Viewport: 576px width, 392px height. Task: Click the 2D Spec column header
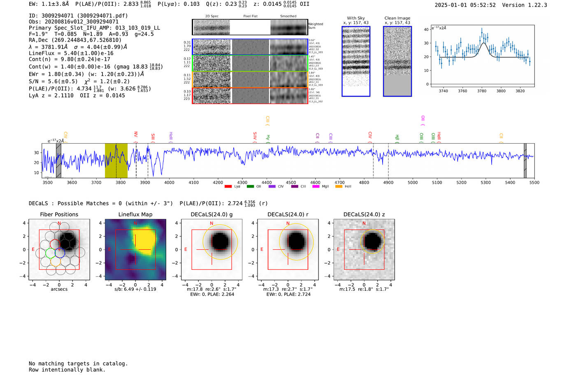212,16
